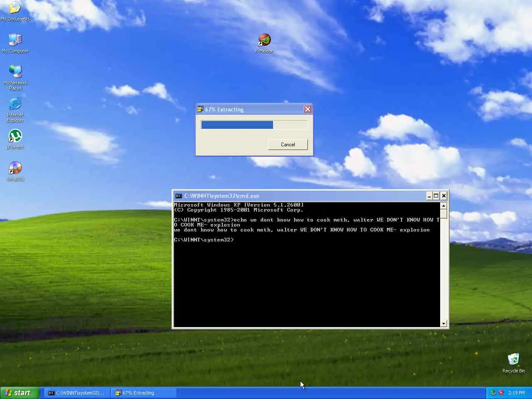Click the 67% Extracting title text
The image size is (532, 399).
(224, 109)
